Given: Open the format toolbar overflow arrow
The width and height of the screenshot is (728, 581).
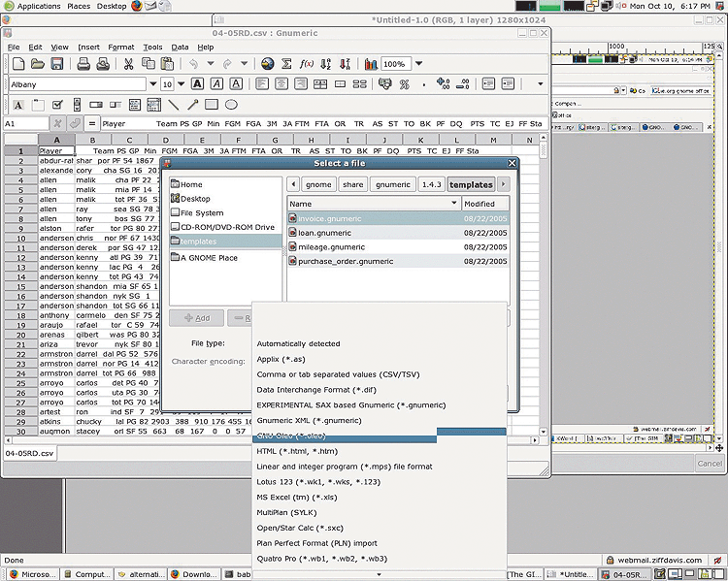Looking at the screenshot, I should pyautogui.click(x=540, y=84).
